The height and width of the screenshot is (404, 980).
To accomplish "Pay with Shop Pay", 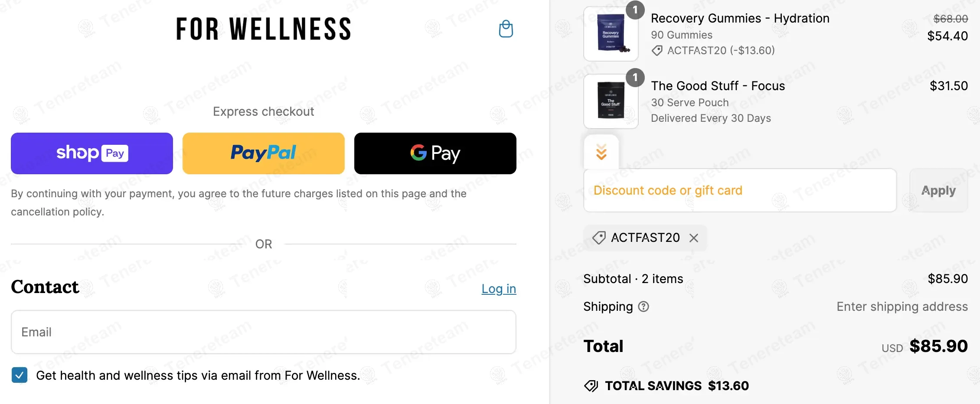I will pos(92,153).
